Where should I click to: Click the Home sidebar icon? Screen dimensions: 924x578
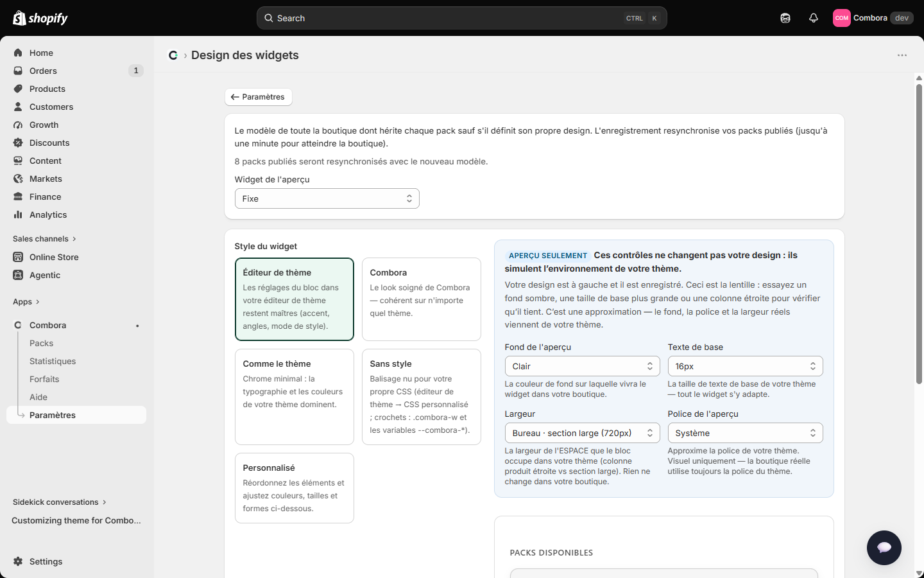[x=18, y=53]
